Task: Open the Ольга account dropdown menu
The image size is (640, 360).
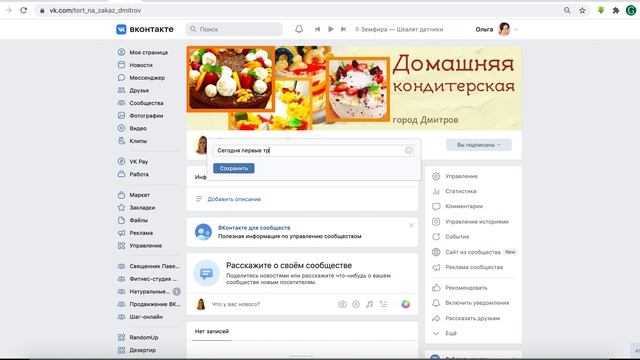Action: point(497,29)
